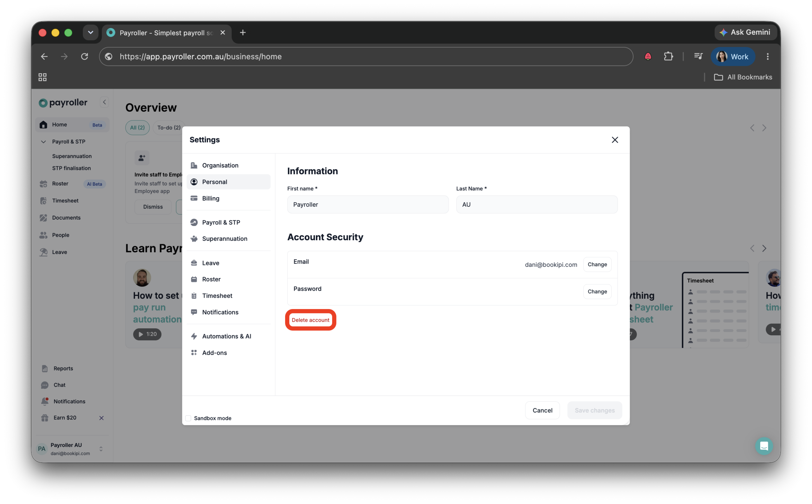Click the Leave icon in the sidebar
The image size is (812, 504).
click(x=43, y=252)
